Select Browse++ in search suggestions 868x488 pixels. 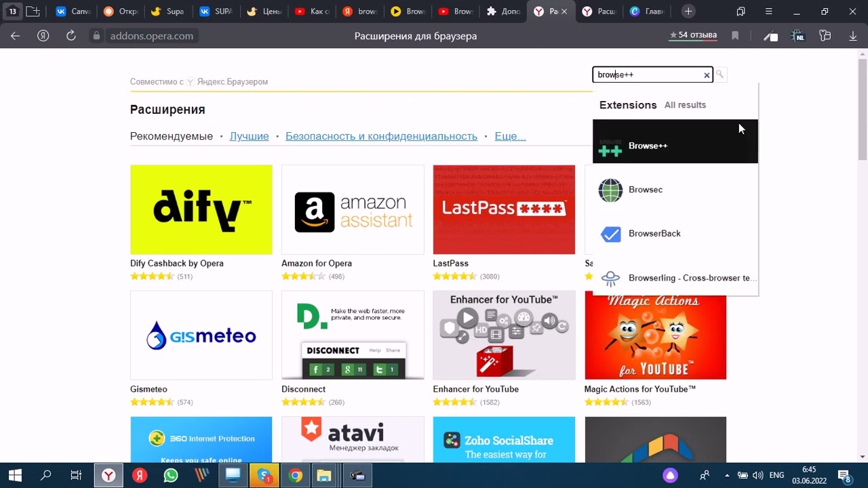[675, 142]
